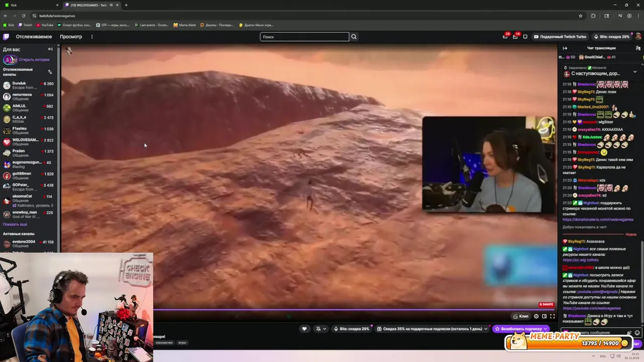Enter fullscreen on the video player
Viewport: 644px width, 362px height.
click(552, 316)
